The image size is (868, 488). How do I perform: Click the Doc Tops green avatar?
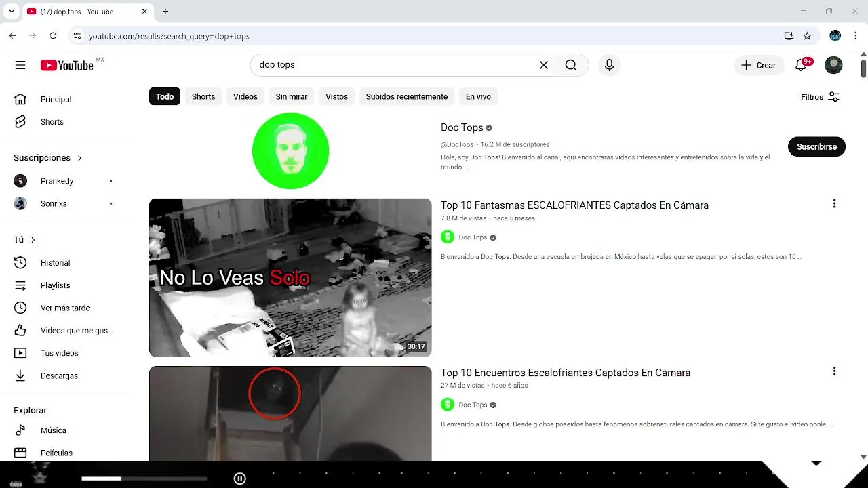[x=290, y=150]
